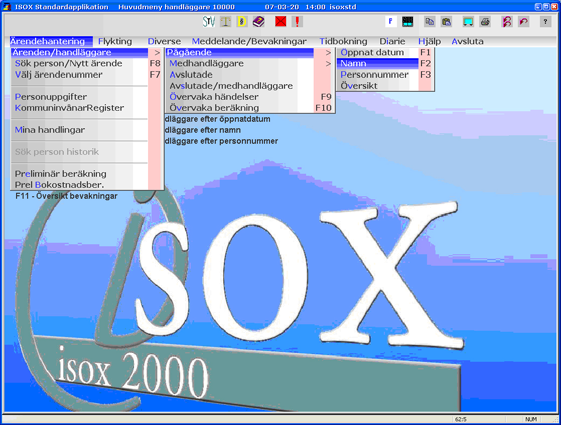This screenshot has width=561, height=425.
Task: Click the scales of justice toolbar icon
Action: (225, 22)
